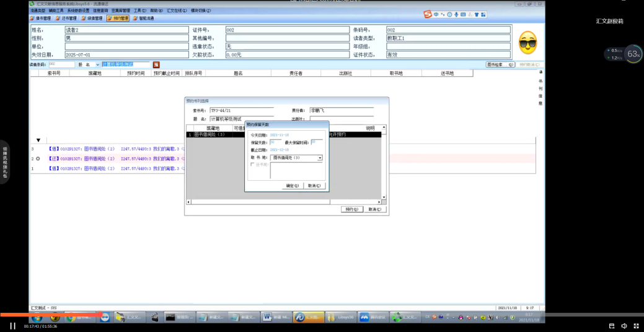Image resolution: width=644 pixels, height=332 pixels.
Task: Open the Word 新建 Mi... taskbar item
Action: coord(276,317)
